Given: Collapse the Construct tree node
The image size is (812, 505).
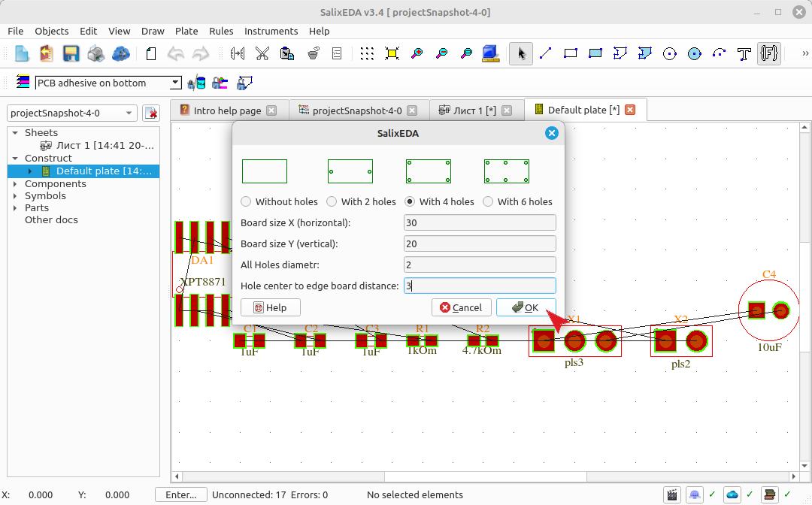Looking at the screenshot, I should click(15, 159).
